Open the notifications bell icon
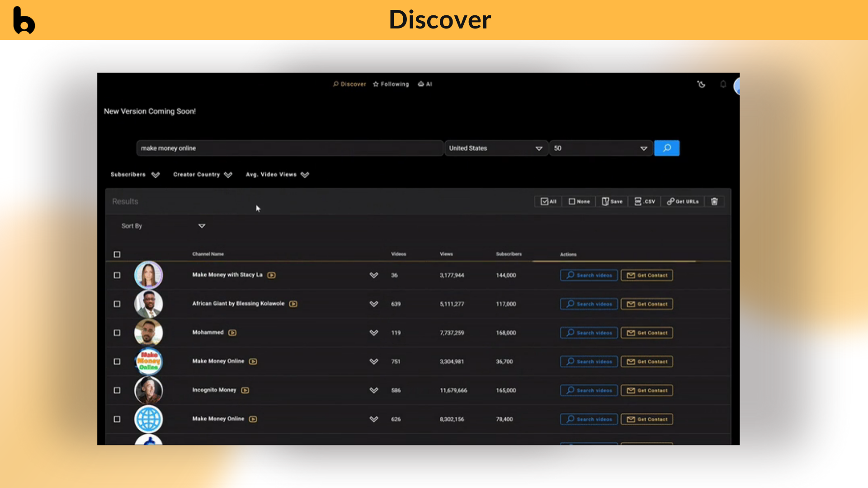 point(723,84)
